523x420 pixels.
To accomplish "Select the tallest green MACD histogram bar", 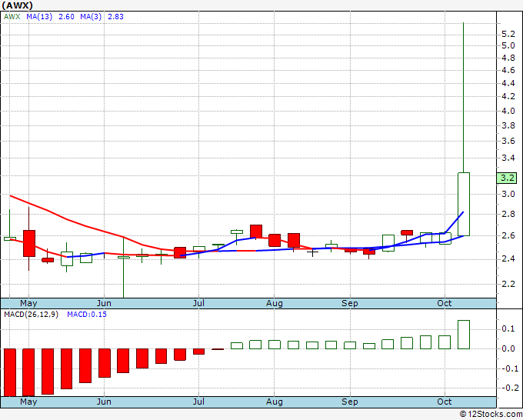I will 464,335.
